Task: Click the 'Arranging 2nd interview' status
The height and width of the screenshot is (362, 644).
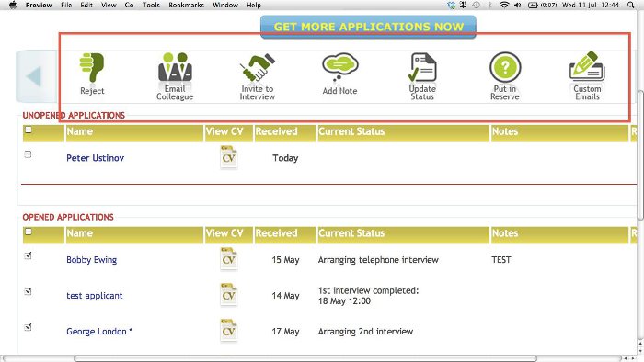Action: 365,332
